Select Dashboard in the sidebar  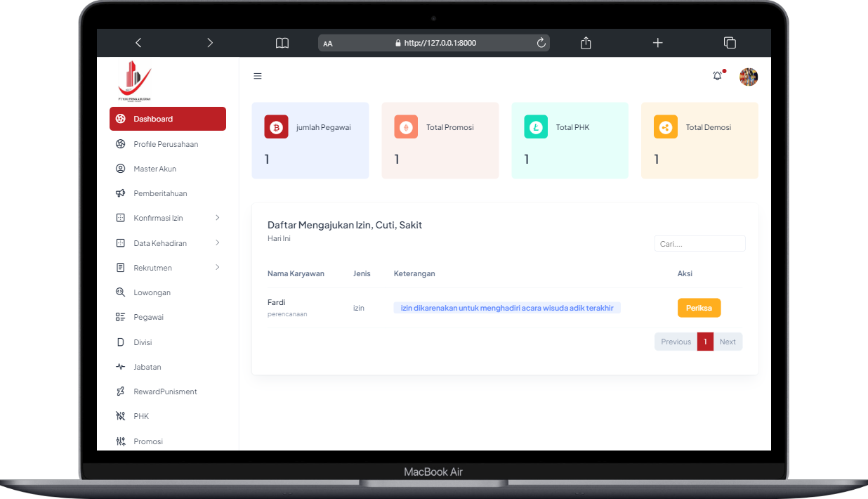tap(168, 119)
